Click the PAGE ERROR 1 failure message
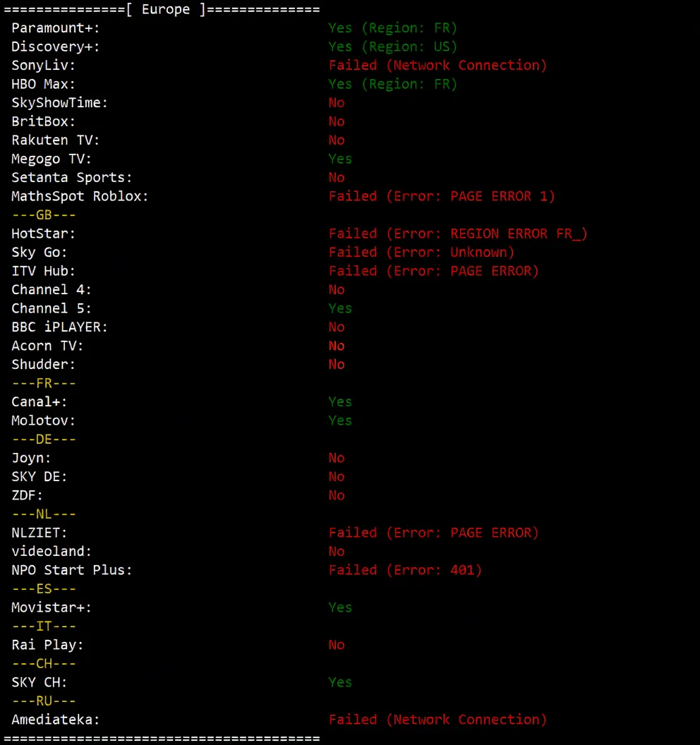 point(442,196)
